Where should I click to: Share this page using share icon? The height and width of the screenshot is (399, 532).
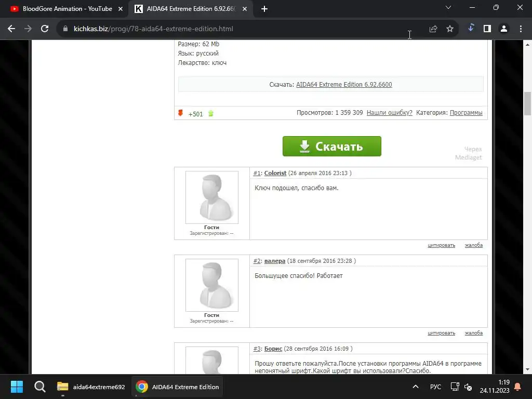[433, 29]
